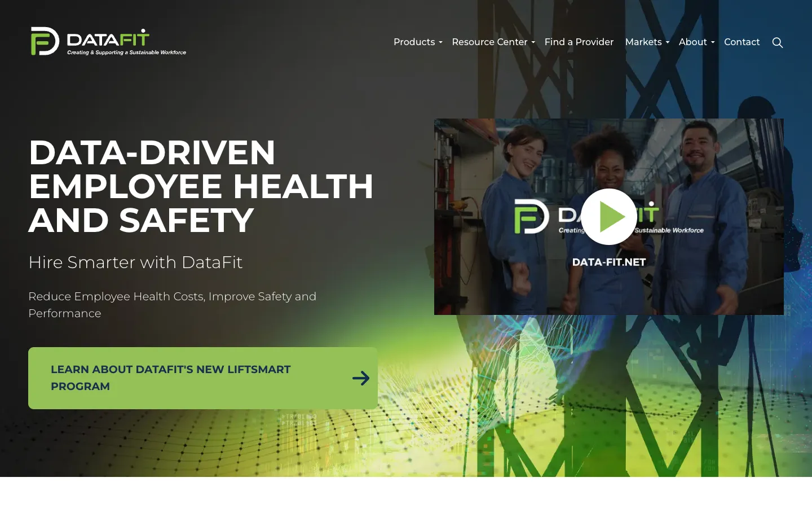Screen dimensions: 812x508
Task: Click the video thumbnail of workers
Action: click(x=609, y=217)
